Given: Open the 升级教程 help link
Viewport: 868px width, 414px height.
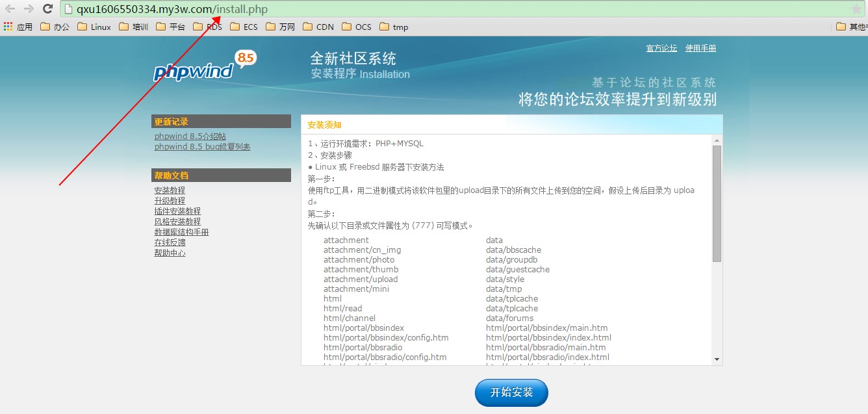Looking at the screenshot, I should (170, 201).
